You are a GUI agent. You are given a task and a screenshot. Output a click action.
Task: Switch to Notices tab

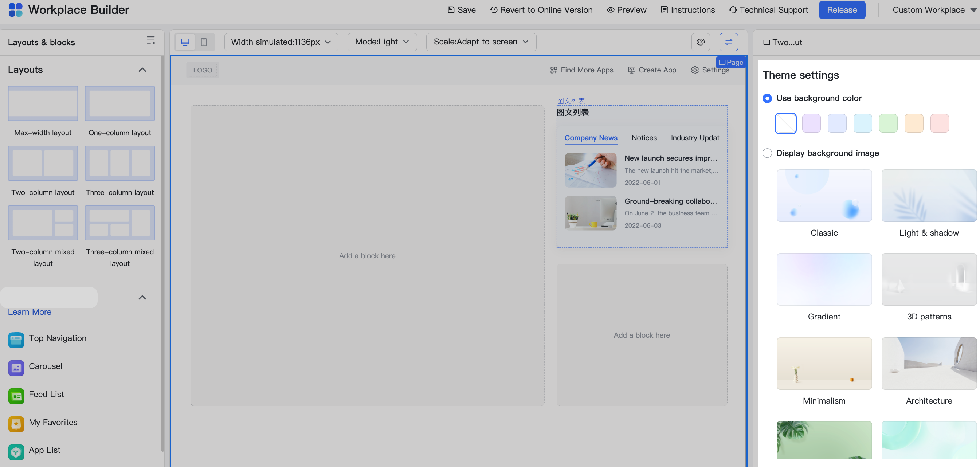point(644,138)
